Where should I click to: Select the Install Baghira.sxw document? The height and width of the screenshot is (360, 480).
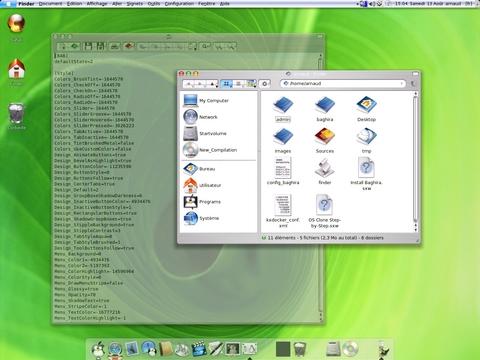coord(366,174)
